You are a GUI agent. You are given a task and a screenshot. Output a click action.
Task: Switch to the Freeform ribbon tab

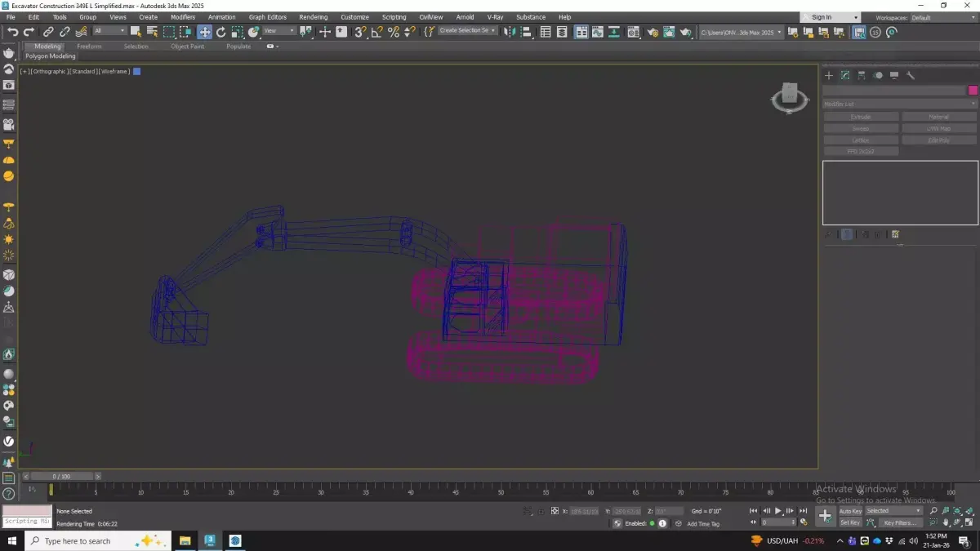89,47
